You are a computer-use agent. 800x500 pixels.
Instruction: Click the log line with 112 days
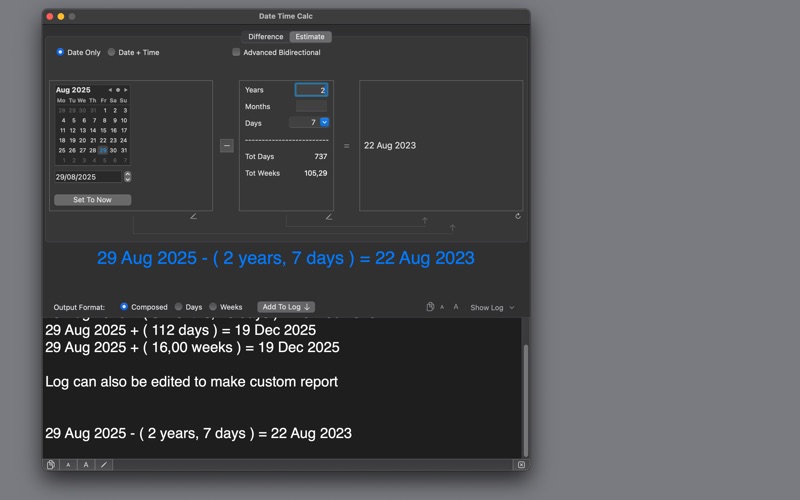[181, 330]
